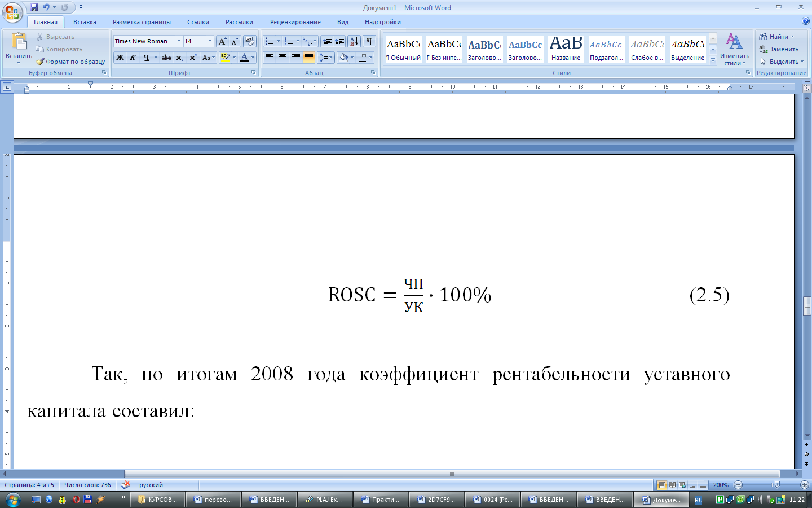Viewport: 812px width, 508px height.
Task: Toggle subscript formatting
Action: tap(180, 58)
